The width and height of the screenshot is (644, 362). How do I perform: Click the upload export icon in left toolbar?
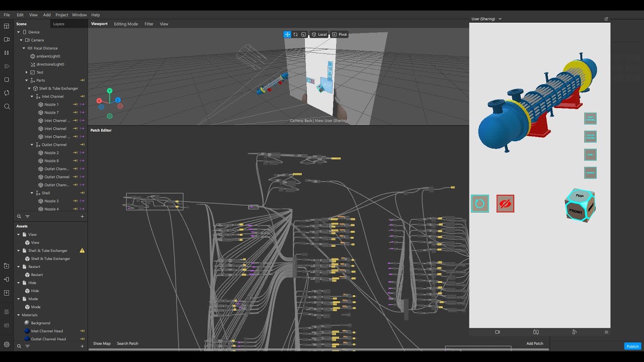click(x=7, y=293)
